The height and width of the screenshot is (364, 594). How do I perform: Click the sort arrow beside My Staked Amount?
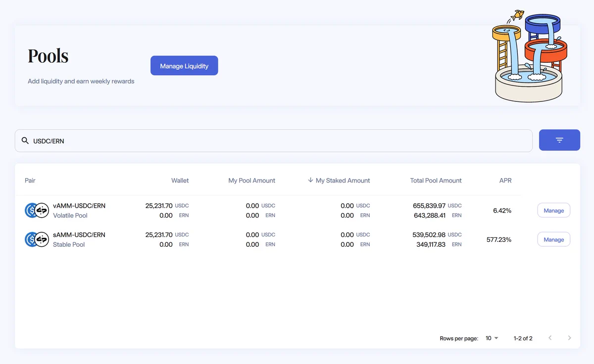pyautogui.click(x=310, y=180)
